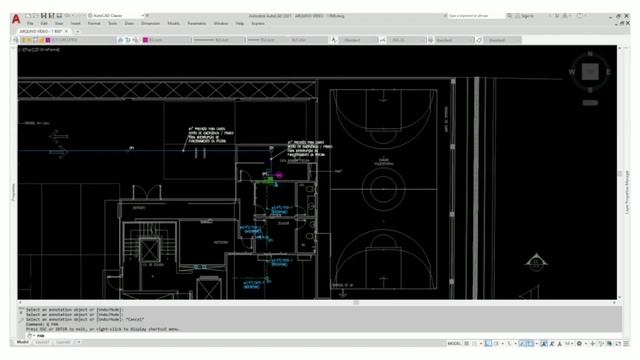Open the text style Standard dropdown
640x360 pixels.
pos(359,40)
